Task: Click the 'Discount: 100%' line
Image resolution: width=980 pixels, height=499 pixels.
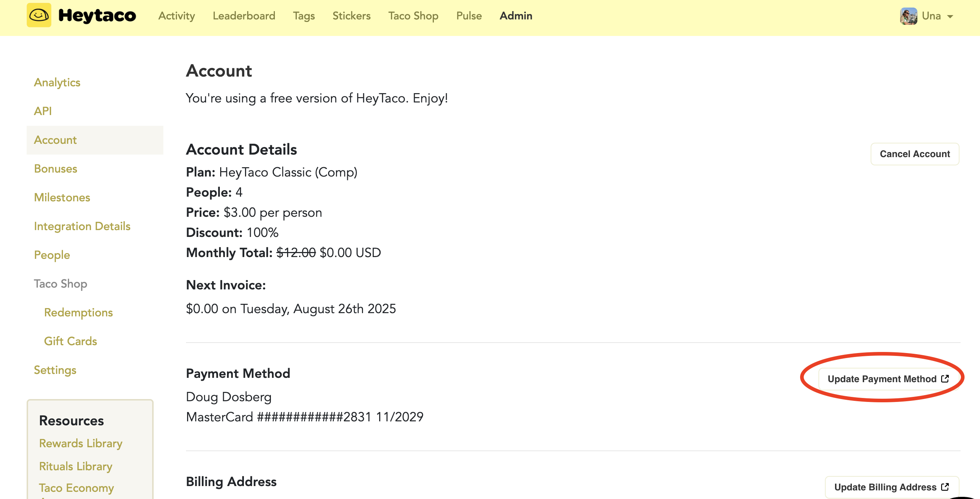Action: tap(232, 233)
